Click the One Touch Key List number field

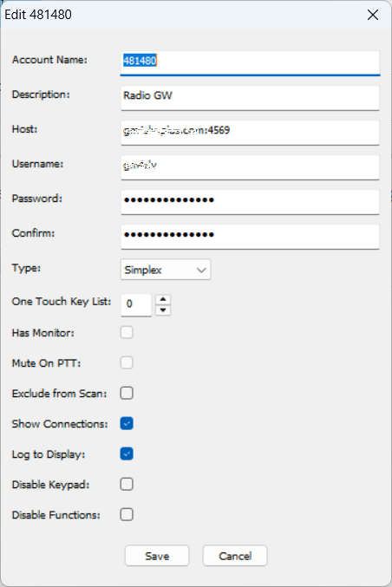(136, 304)
